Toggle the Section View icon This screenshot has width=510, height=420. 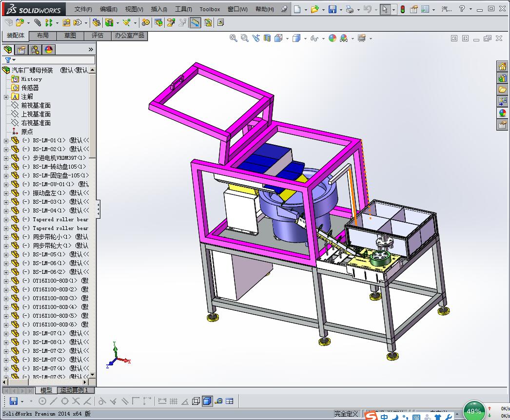point(267,38)
